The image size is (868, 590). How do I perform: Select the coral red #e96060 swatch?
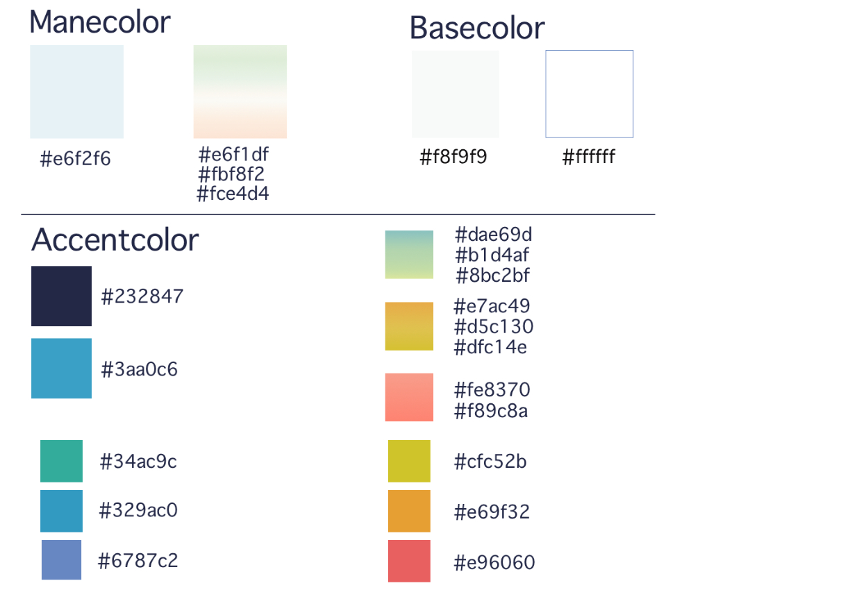409,561
